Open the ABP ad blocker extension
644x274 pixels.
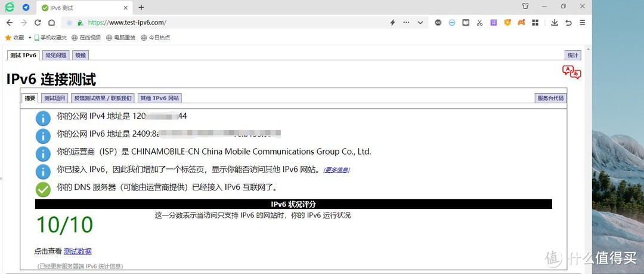click(438, 23)
